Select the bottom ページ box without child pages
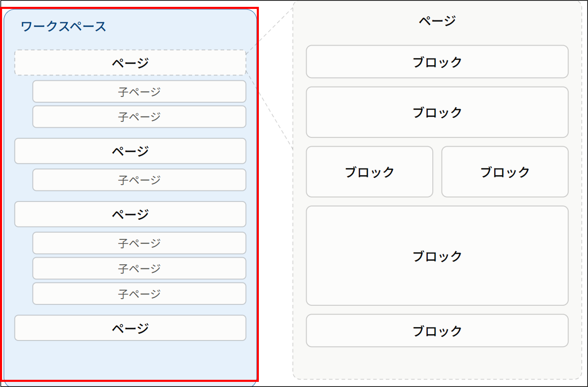The image size is (588, 387). tap(130, 328)
